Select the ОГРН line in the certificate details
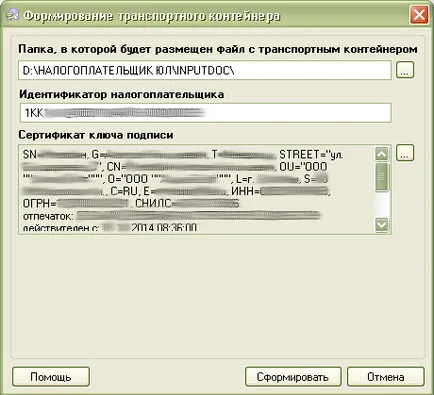 (x=131, y=203)
